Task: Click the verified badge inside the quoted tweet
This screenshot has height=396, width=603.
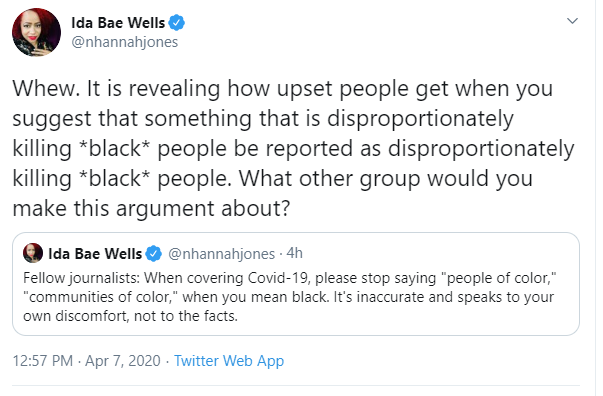Action: (x=154, y=254)
